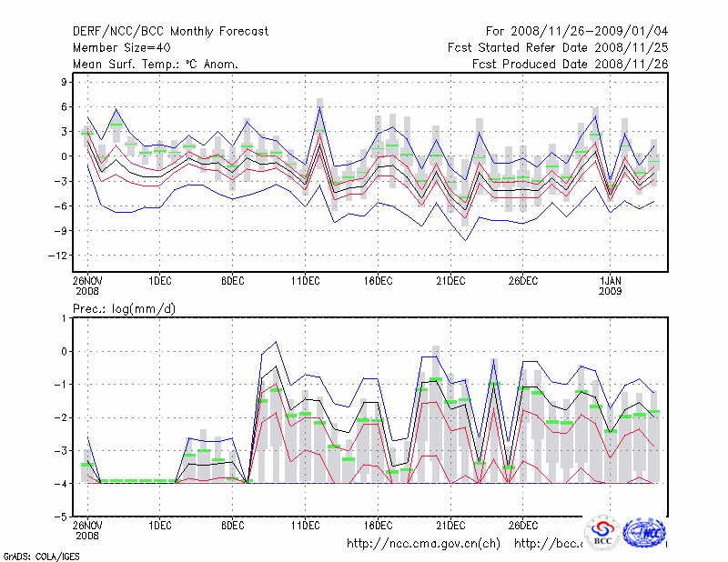Click 11DEC tick label on precipitation chart
Viewport: 728px width, 562px height.
click(x=305, y=525)
